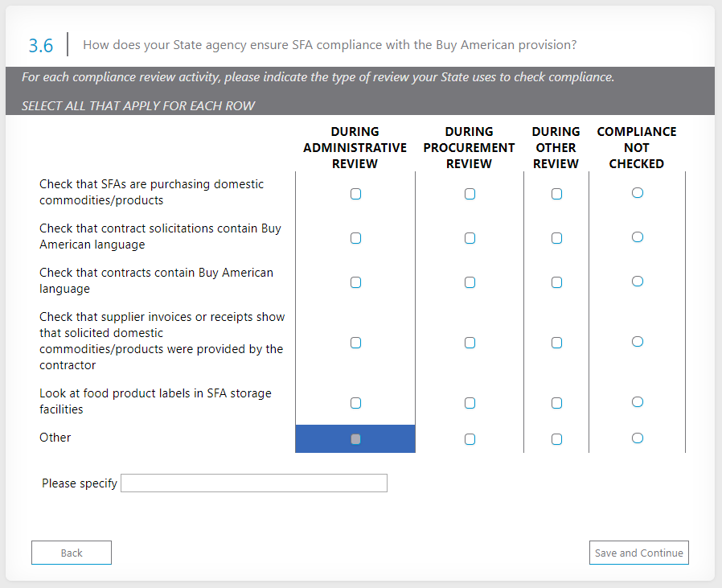Select Compliance Not Checked for contract solicitations
Image resolution: width=722 pixels, height=588 pixels.
(x=637, y=237)
